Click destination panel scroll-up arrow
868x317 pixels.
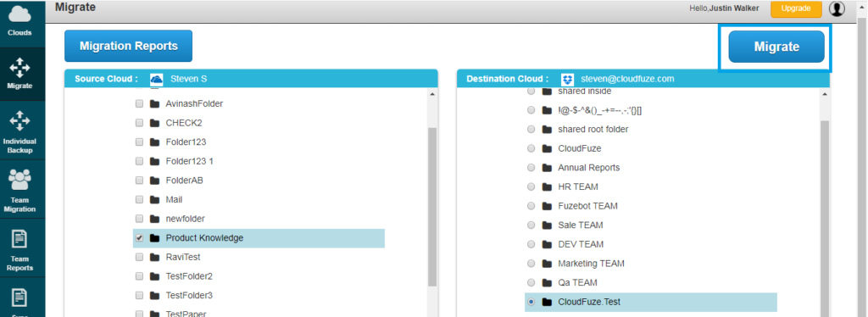pyautogui.click(x=824, y=95)
